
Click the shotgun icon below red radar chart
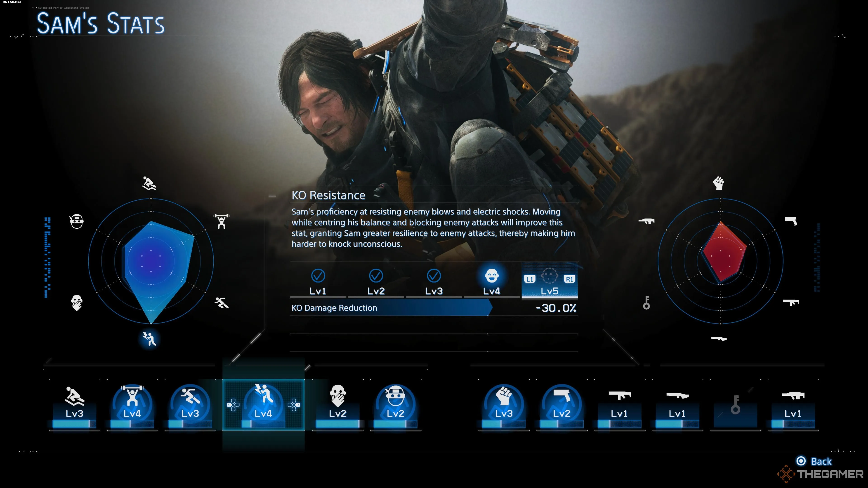coord(718,338)
